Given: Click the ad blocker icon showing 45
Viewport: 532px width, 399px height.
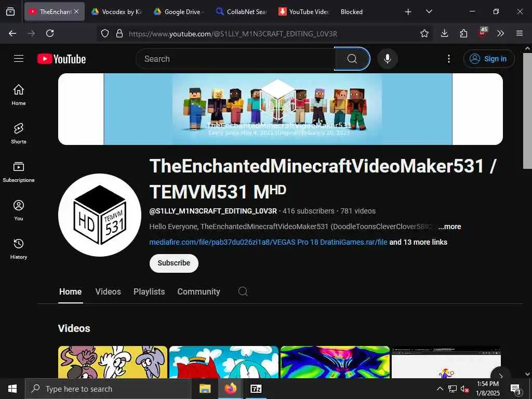Looking at the screenshot, I should pyautogui.click(x=483, y=33).
